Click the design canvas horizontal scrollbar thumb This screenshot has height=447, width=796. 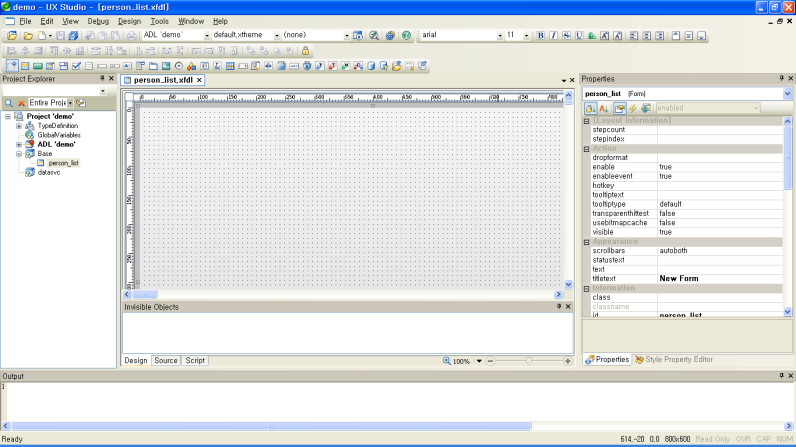[145, 294]
